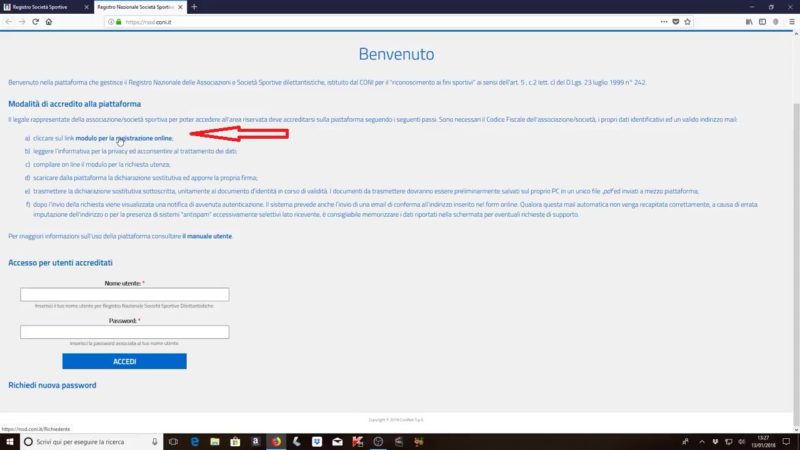Open the taskbar clock and date
The width and height of the screenshot is (800, 450).
tap(763, 442)
